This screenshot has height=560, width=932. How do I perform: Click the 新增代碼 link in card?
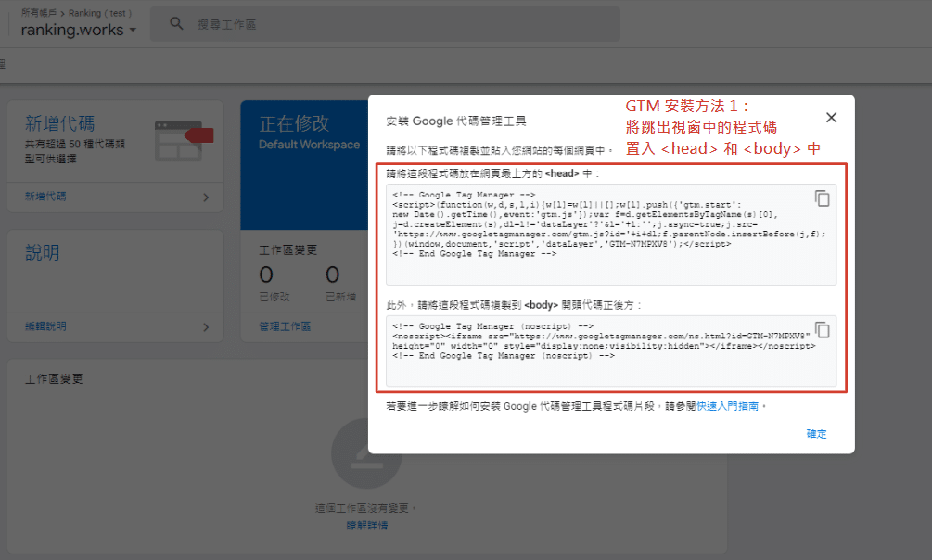coord(45,197)
